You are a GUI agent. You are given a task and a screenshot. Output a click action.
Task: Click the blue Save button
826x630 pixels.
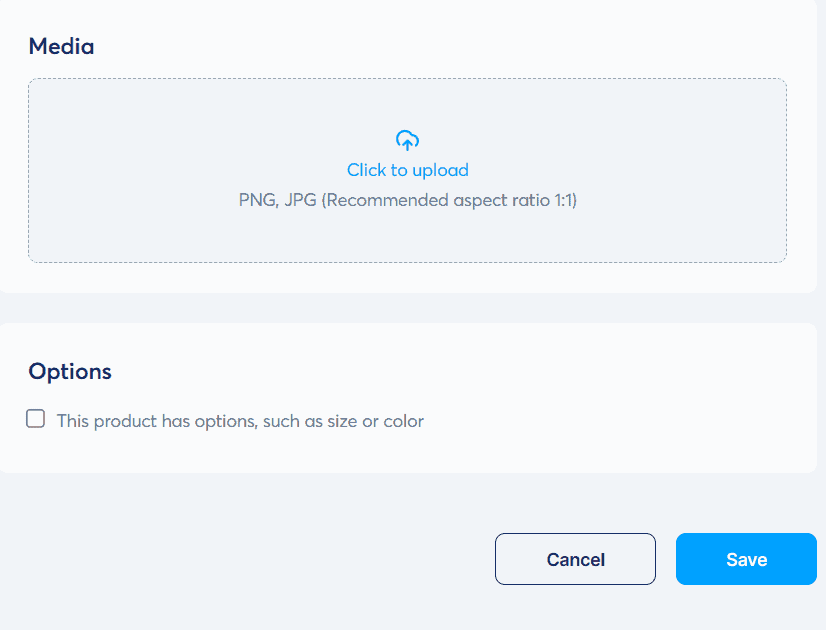(x=746, y=559)
